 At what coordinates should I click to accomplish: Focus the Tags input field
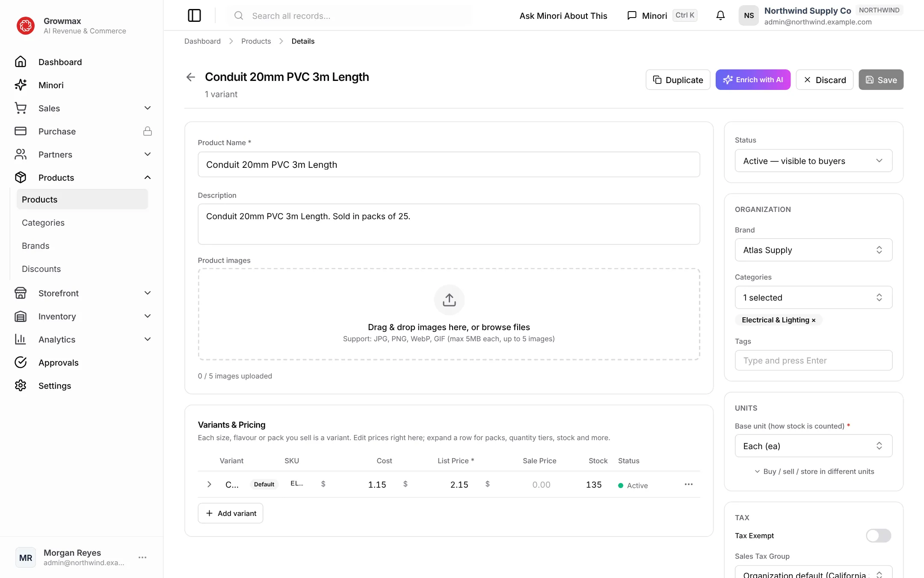click(814, 360)
